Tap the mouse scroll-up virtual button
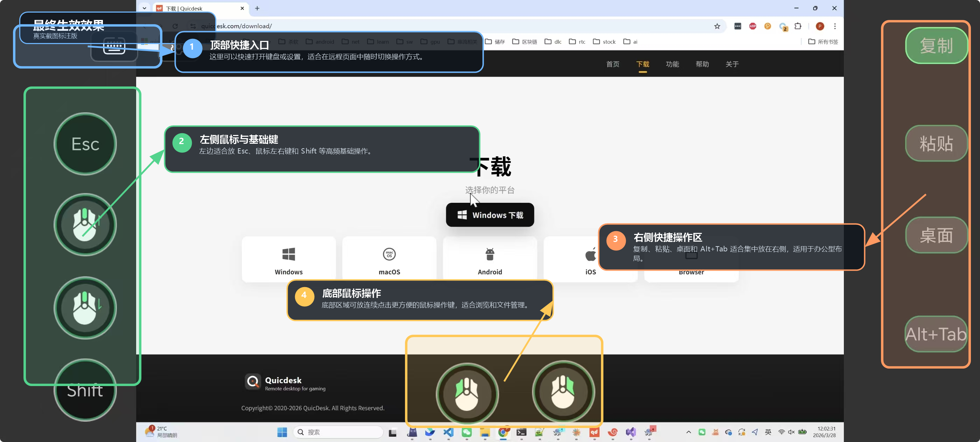 tap(85, 224)
